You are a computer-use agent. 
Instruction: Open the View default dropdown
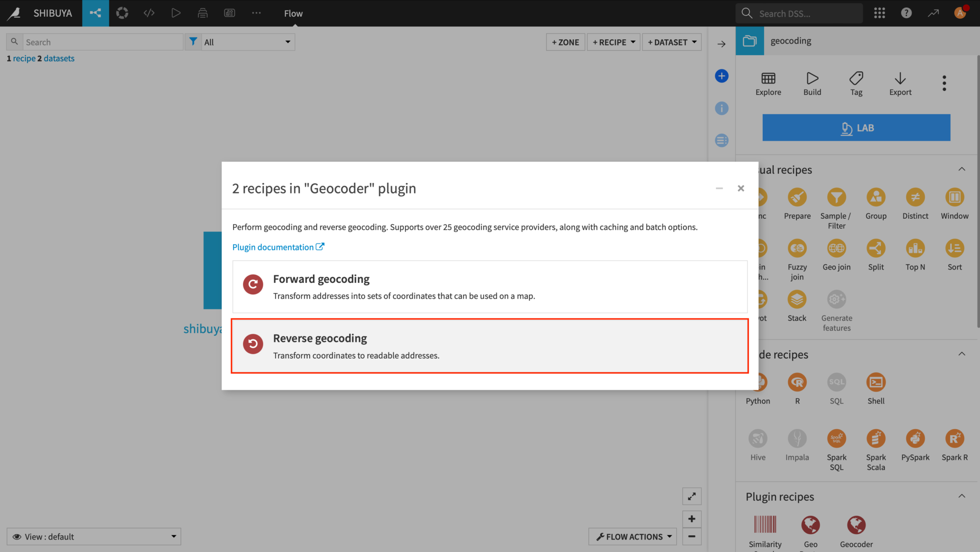pyautogui.click(x=94, y=537)
